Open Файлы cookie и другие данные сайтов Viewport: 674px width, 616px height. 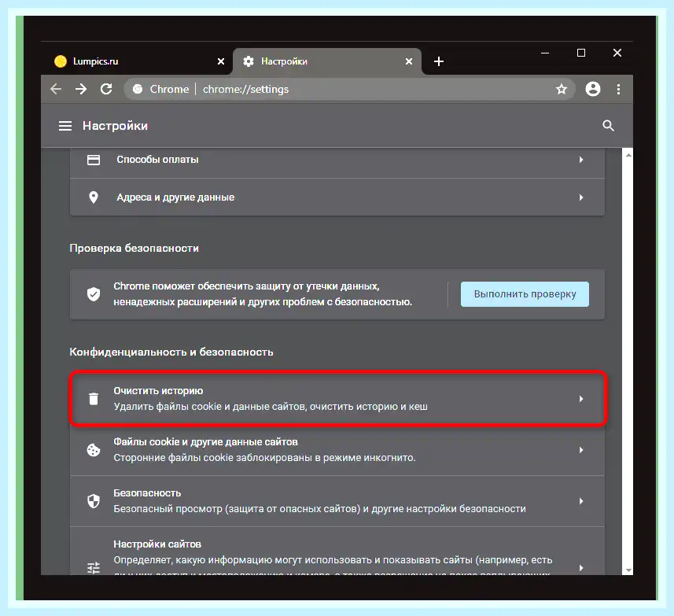(x=337, y=450)
